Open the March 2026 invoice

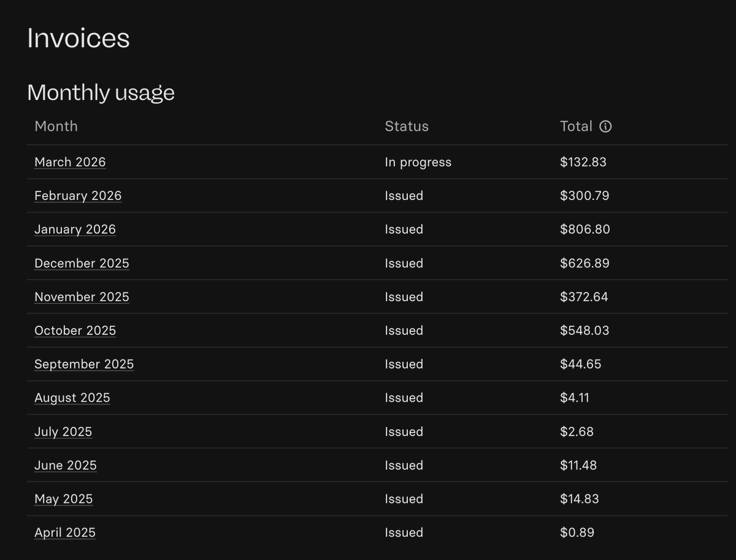point(70,162)
